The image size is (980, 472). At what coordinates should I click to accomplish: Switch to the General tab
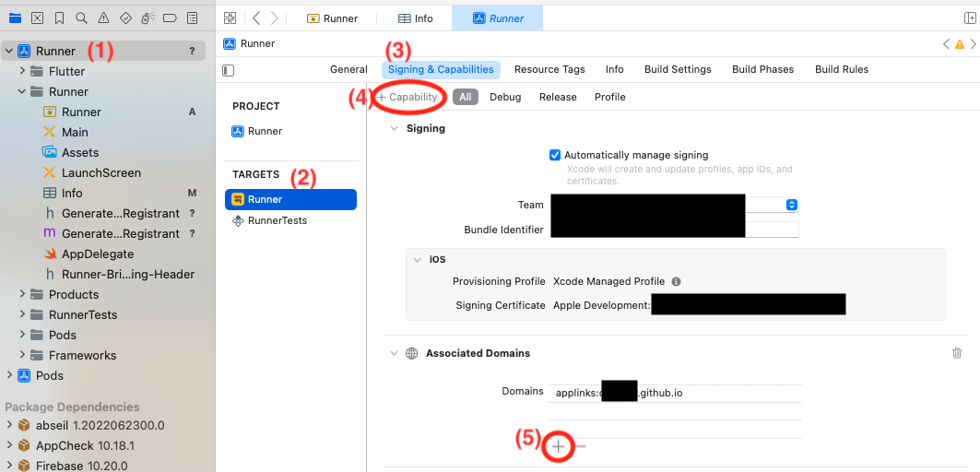348,69
